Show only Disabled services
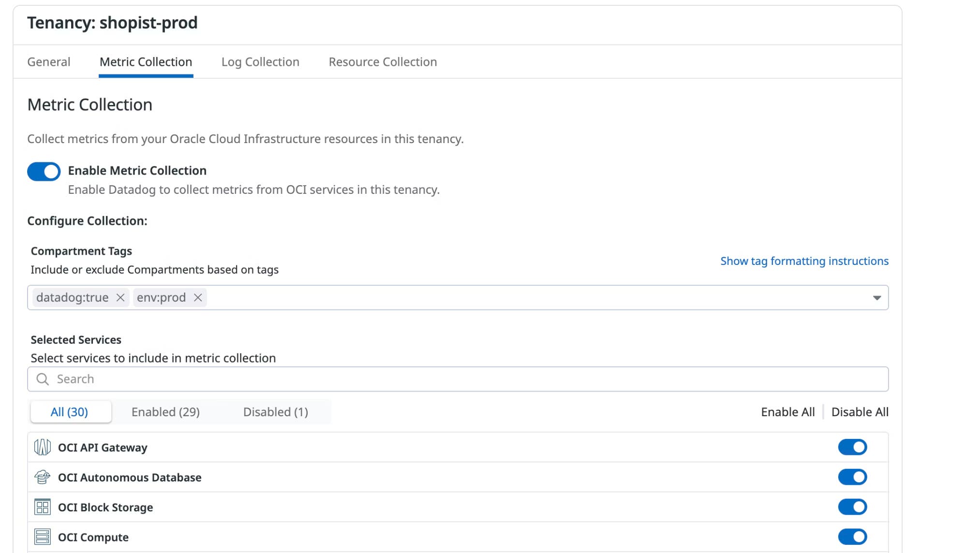980x553 pixels. [x=275, y=412]
